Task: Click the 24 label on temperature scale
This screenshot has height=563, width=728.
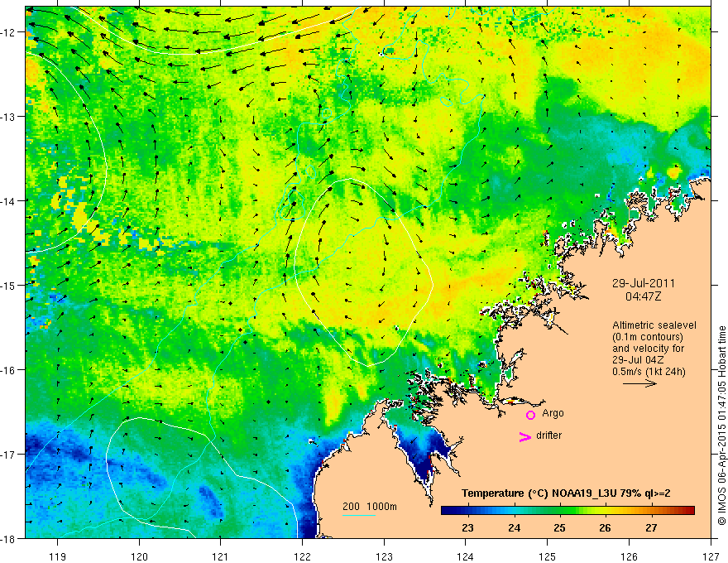Action: [x=514, y=527]
